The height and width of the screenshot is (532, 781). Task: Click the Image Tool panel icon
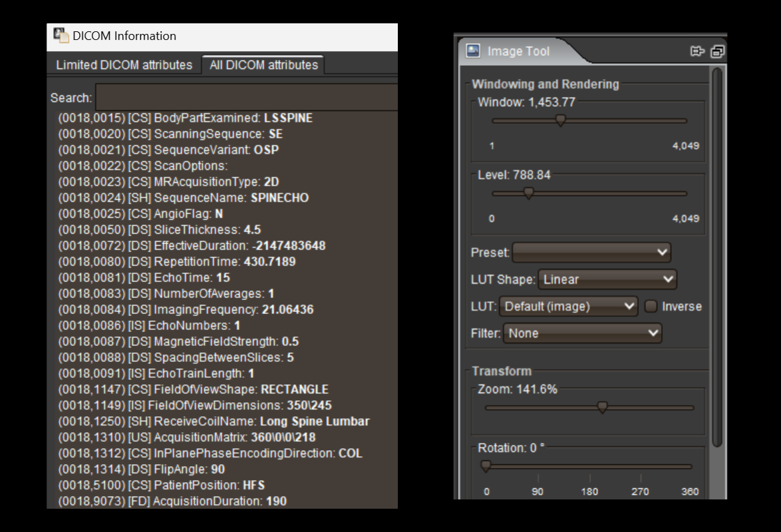point(473,51)
